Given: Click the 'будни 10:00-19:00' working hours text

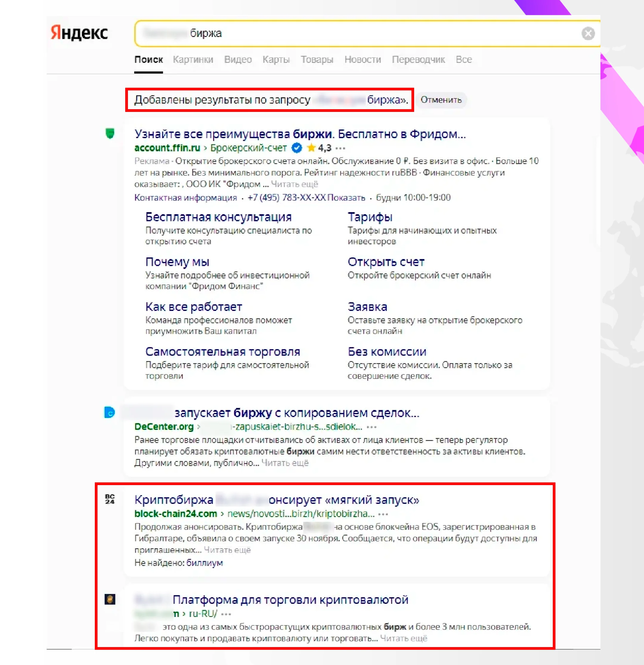Looking at the screenshot, I should (x=413, y=198).
